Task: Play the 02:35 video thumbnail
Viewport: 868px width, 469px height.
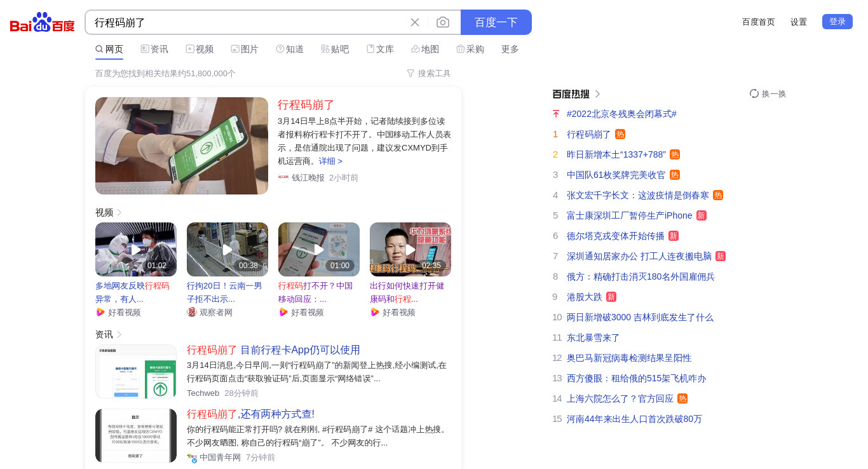Action: tap(410, 249)
